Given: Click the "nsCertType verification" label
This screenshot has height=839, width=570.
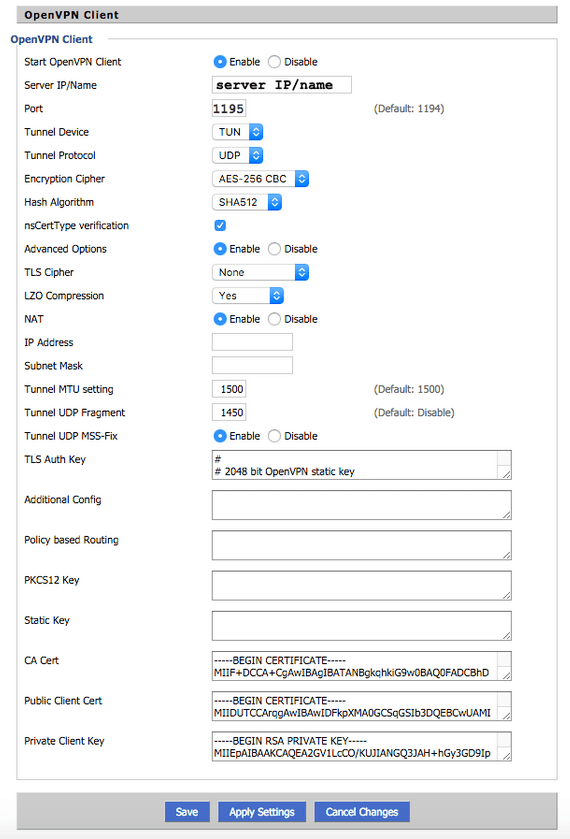Looking at the screenshot, I should [77, 226].
